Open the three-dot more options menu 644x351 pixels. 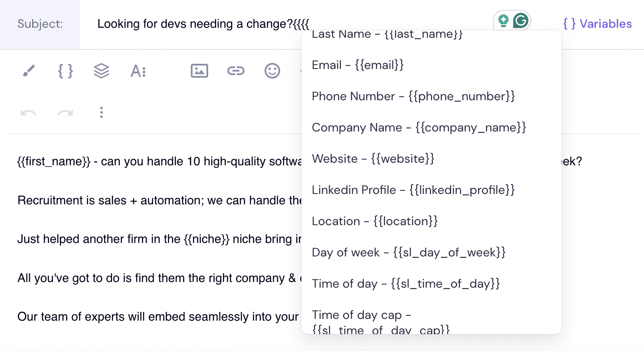[x=101, y=113]
